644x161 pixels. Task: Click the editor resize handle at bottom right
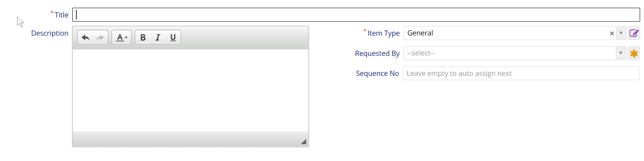(x=304, y=141)
